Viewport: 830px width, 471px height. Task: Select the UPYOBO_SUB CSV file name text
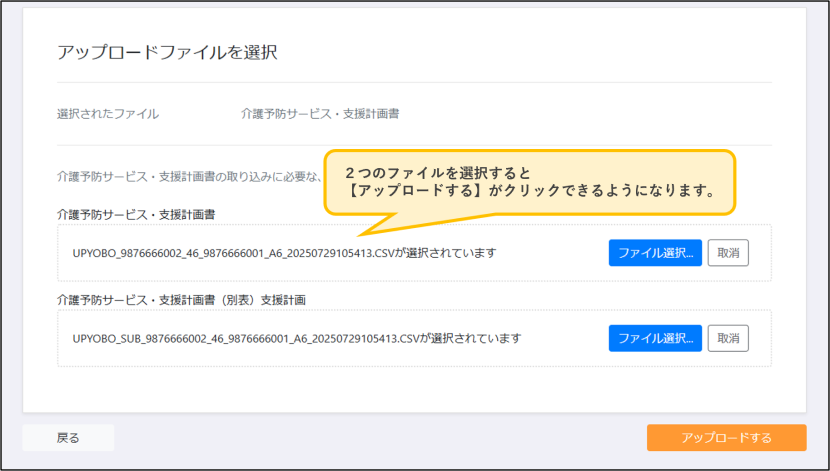246,339
